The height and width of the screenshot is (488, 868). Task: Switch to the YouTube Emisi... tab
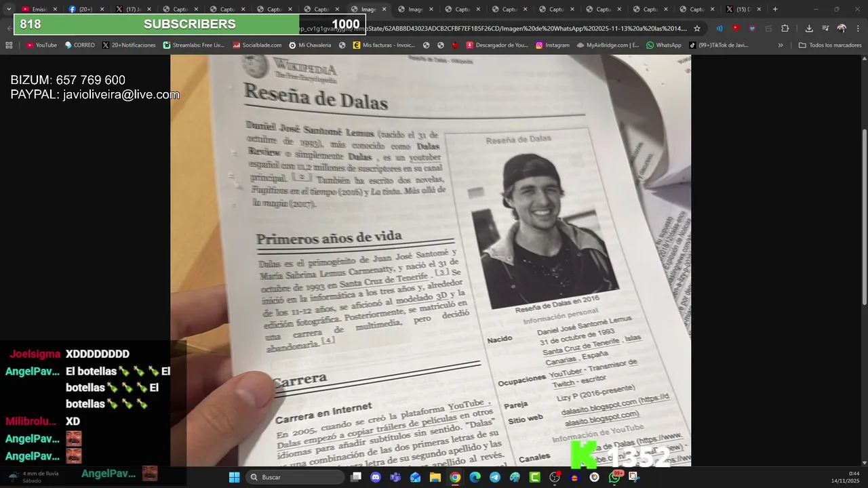39,9
